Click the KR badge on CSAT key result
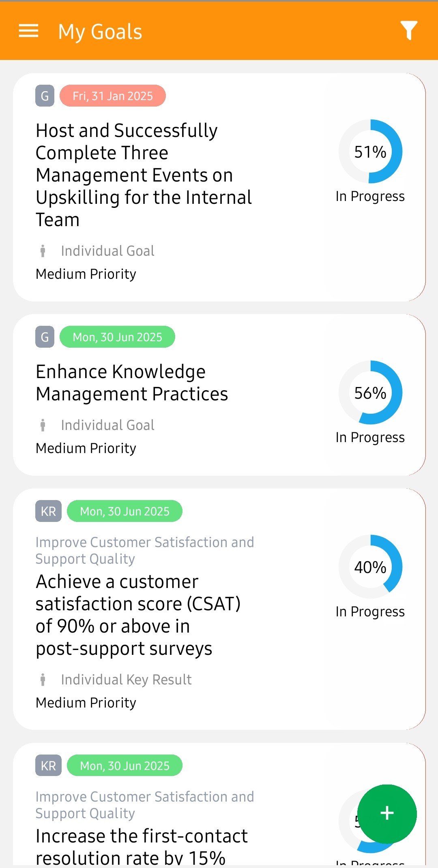 [x=48, y=511]
